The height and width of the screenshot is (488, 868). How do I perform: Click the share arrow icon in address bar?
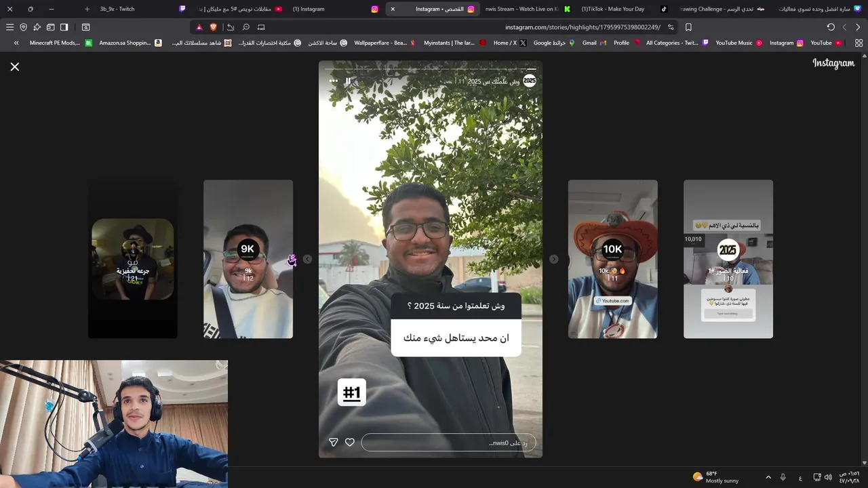(231, 27)
